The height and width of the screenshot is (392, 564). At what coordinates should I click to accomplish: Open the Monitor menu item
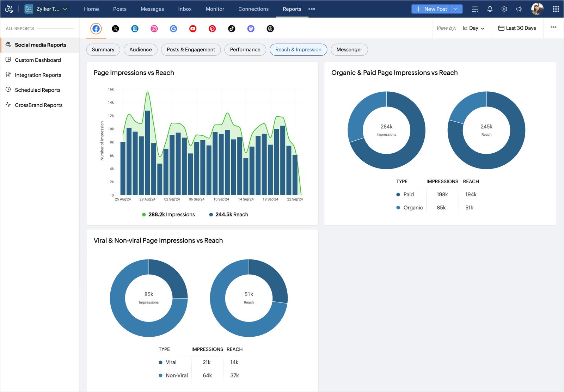coord(215,9)
